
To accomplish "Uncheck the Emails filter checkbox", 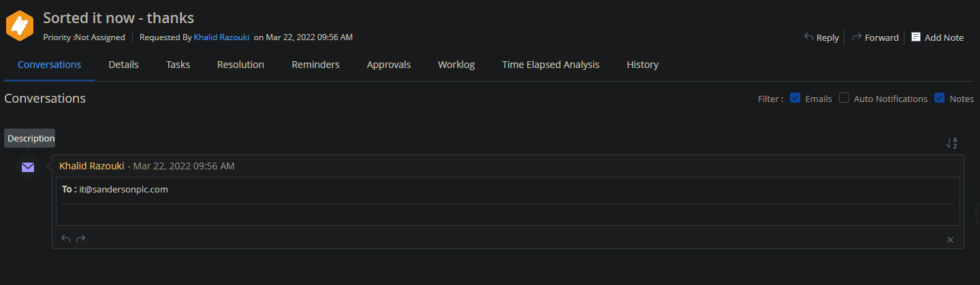I will pyautogui.click(x=795, y=98).
